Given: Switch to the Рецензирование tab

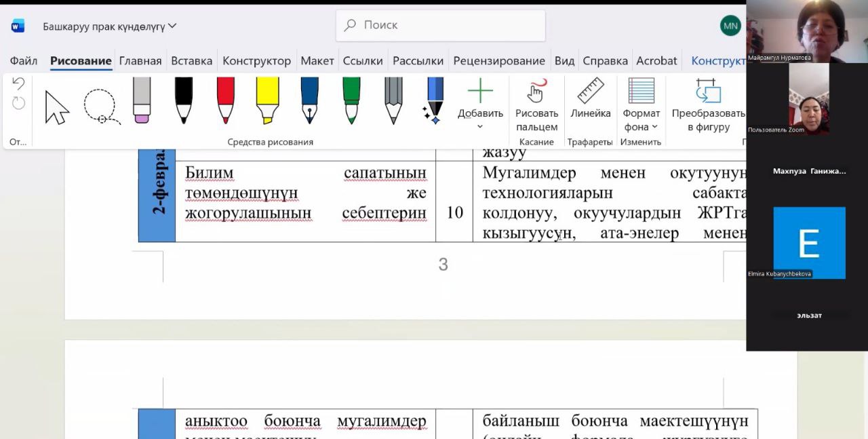Looking at the screenshot, I should coord(499,61).
